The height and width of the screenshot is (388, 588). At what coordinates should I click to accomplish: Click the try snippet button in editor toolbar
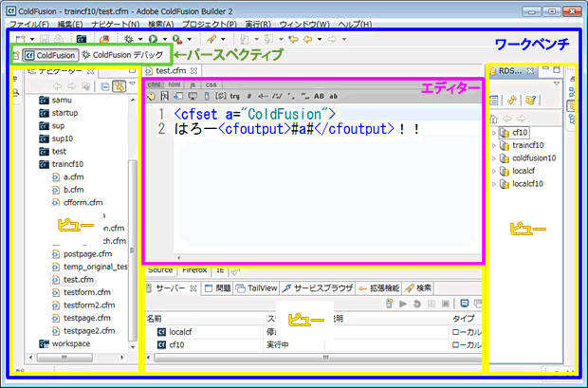(235, 97)
